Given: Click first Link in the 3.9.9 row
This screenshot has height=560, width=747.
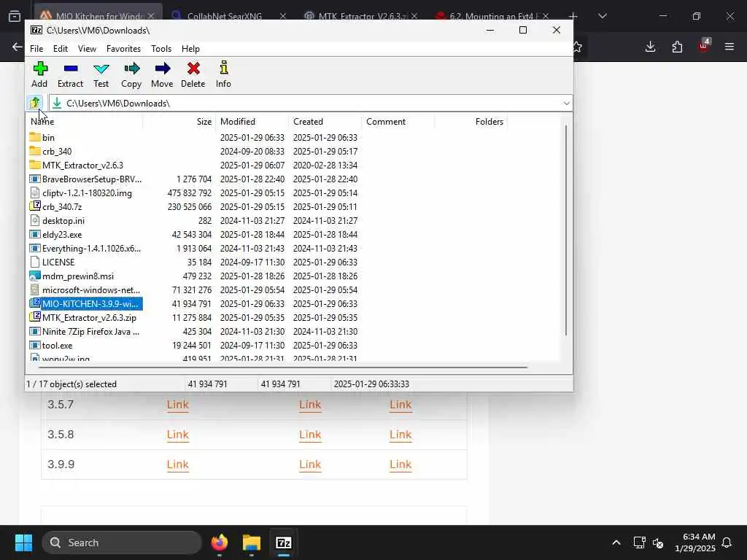Looking at the screenshot, I should [x=178, y=464].
